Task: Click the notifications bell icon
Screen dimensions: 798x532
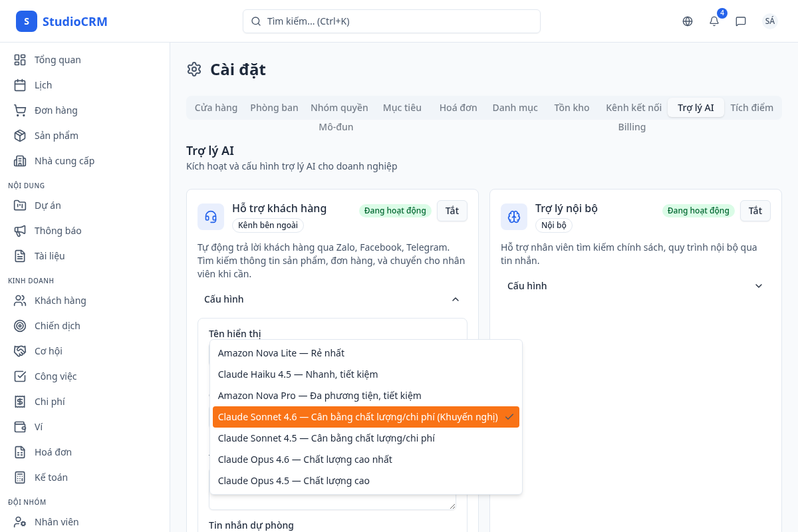Action: [714, 21]
